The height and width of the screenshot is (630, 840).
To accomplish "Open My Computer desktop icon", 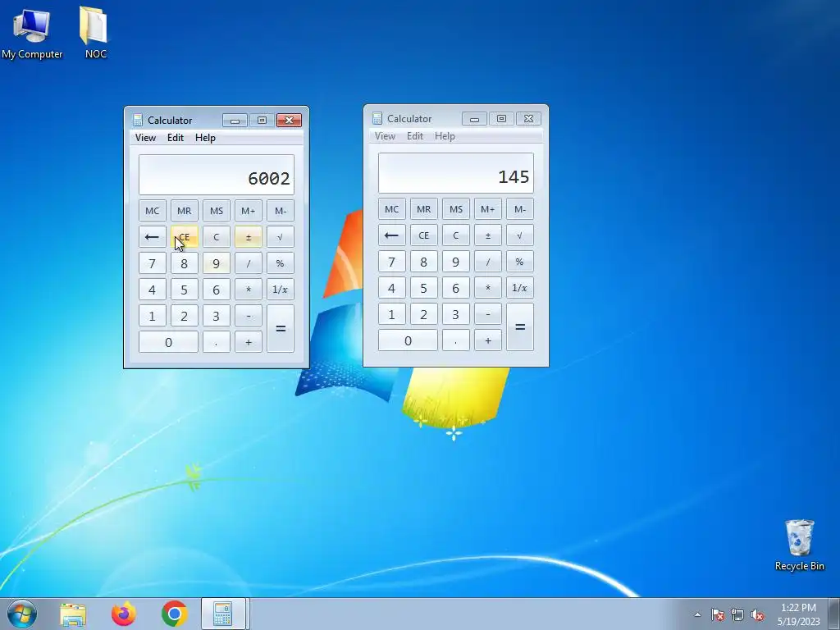I will pos(32,33).
